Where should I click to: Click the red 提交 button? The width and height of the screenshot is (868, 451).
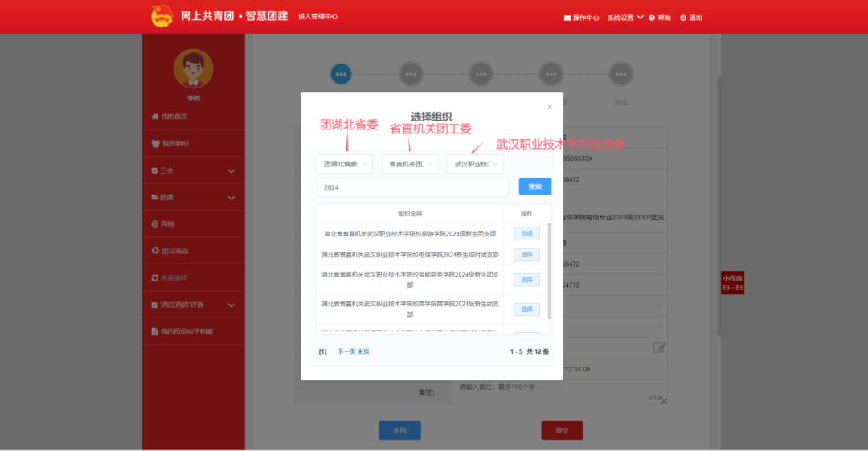click(562, 431)
